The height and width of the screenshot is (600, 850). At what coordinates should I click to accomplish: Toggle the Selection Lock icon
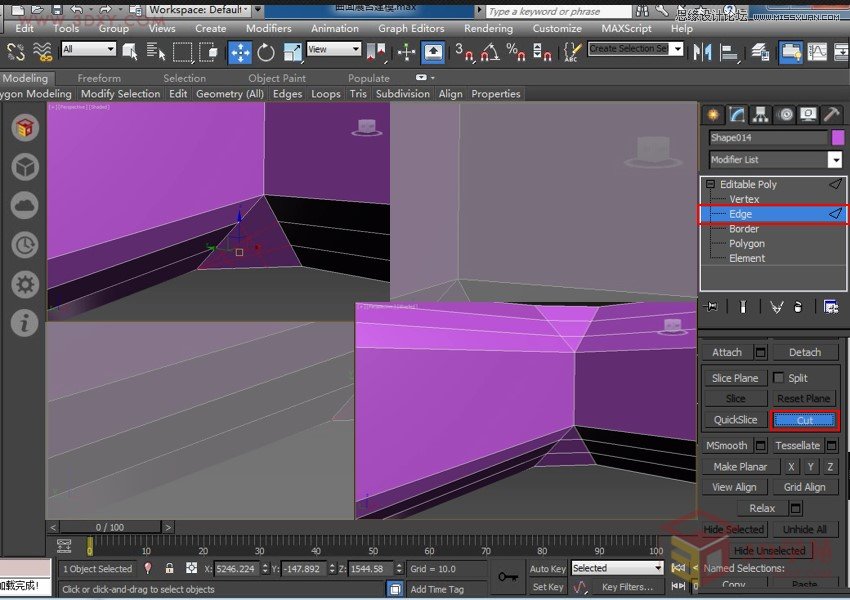tap(170, 568)
